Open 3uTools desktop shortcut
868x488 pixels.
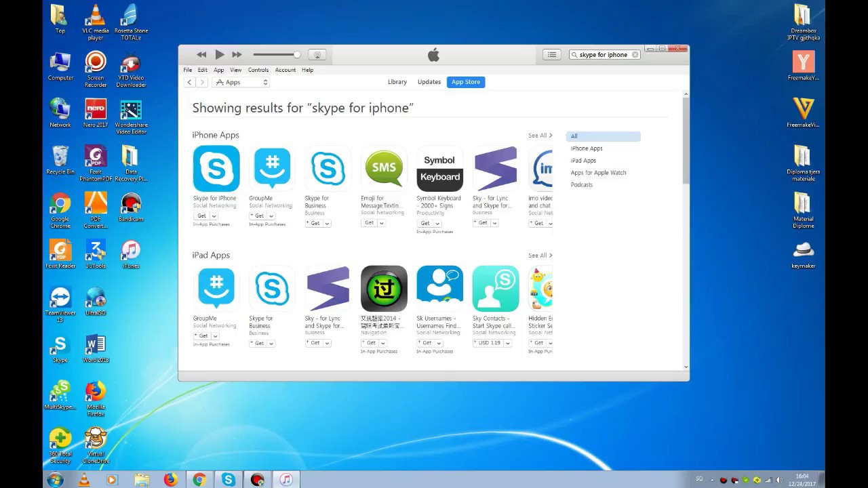[x=96, y=253]
